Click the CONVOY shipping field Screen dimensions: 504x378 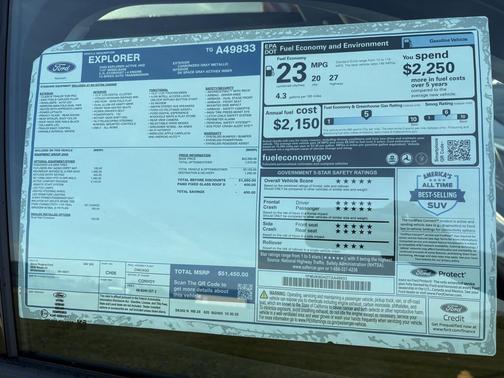pos(147,281)
